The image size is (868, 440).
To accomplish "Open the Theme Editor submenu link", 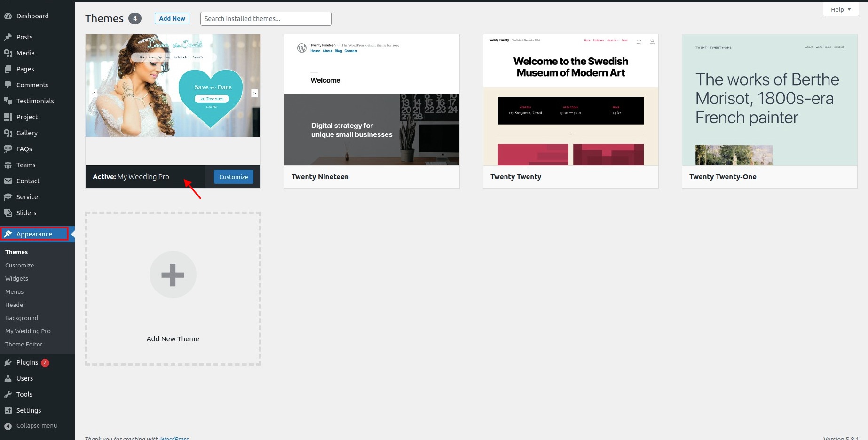I will point(24,345).
